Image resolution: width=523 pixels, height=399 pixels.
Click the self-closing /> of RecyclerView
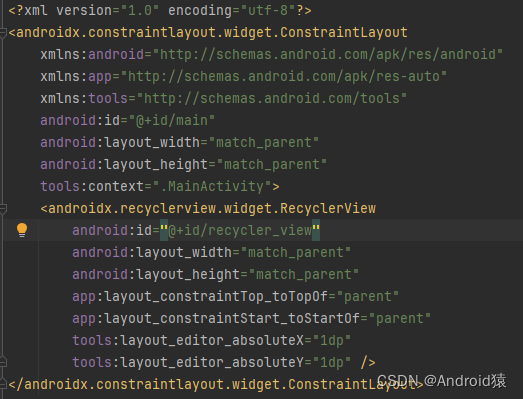368,363
